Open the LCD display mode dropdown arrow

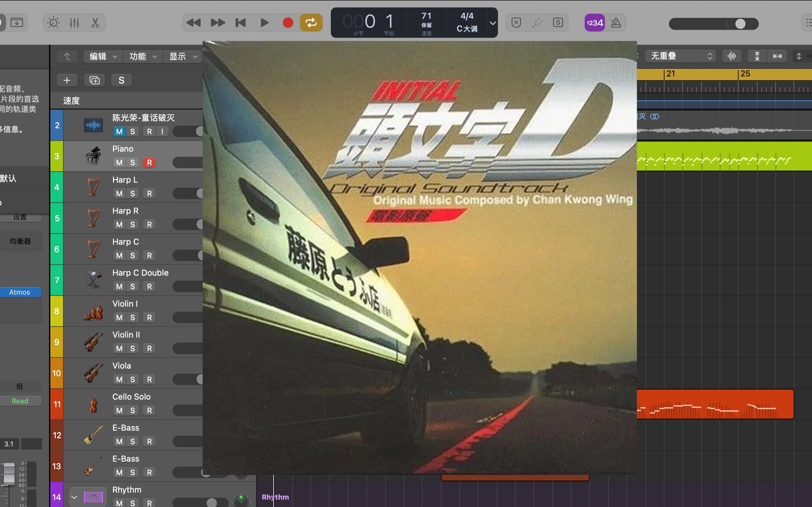(x=493, y=23)
